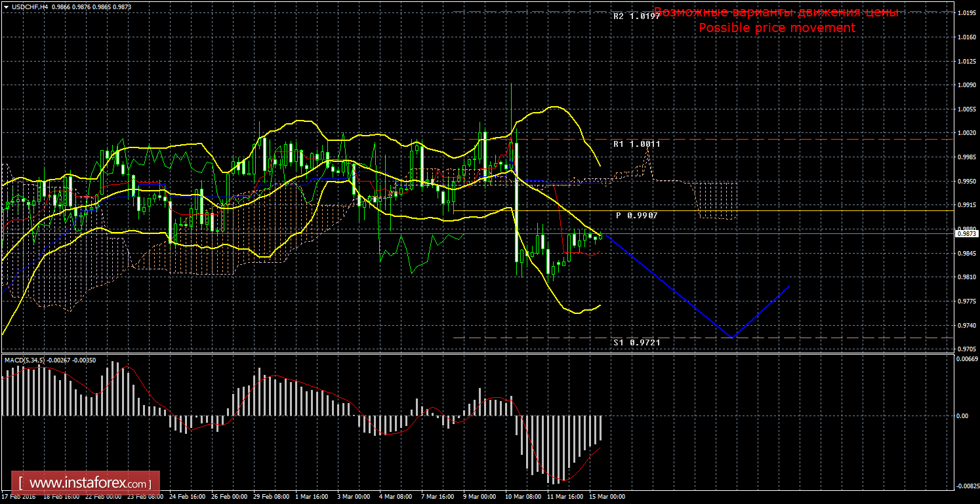Screen dimensions: 980x504
Task: Select the R2 1.0197 resistance label
Action: point(636,16)
